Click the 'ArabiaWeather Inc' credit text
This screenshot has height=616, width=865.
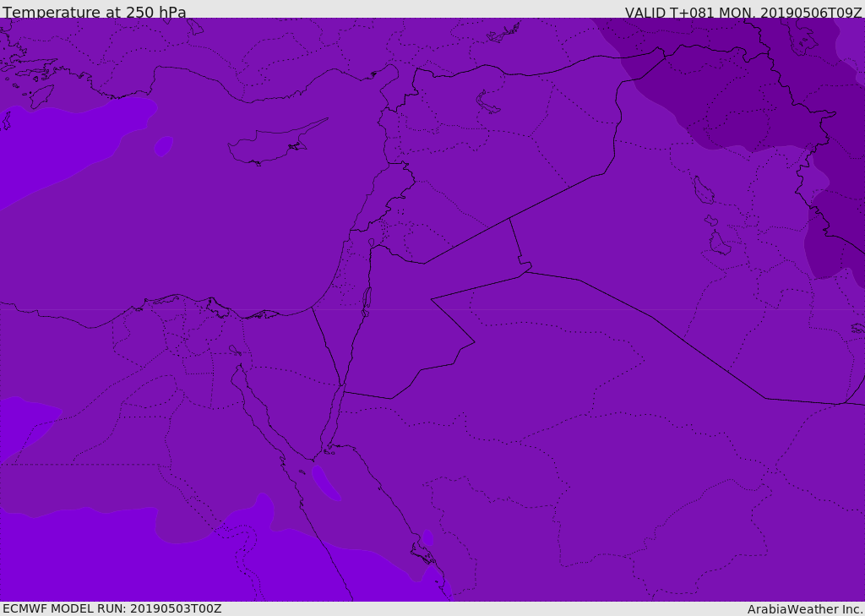(x=805, y=609)
